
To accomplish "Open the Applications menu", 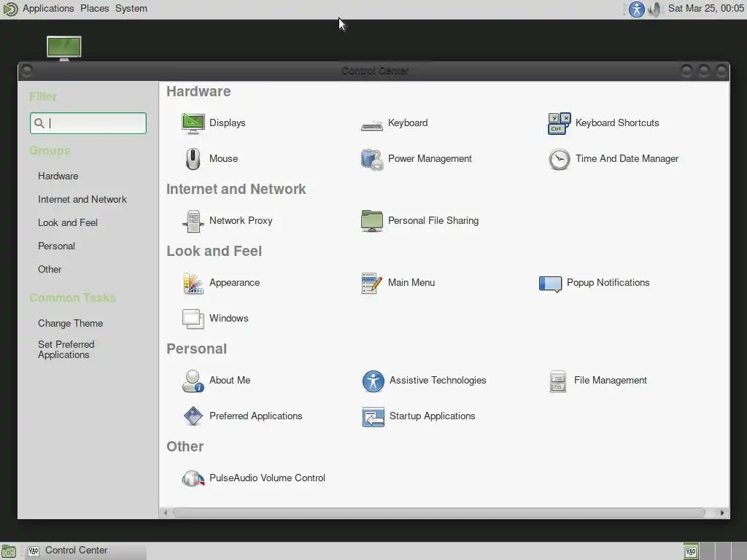I will (48, 9).
